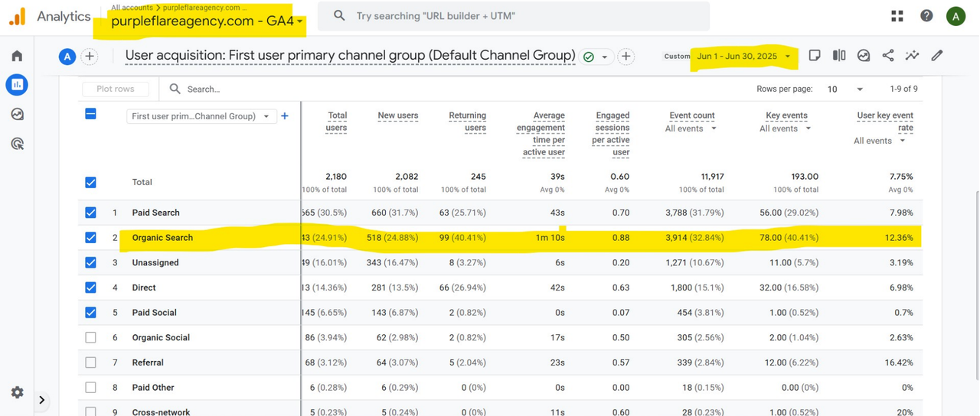Focus the top search box
Screen dimensions: 980x416
513,16
